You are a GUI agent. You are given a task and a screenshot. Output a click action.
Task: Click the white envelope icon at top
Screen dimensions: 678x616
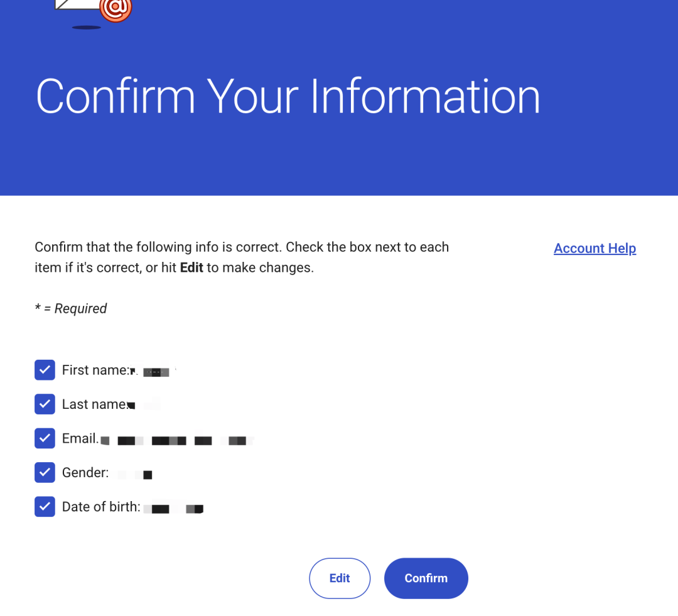[x=78, y=5]
